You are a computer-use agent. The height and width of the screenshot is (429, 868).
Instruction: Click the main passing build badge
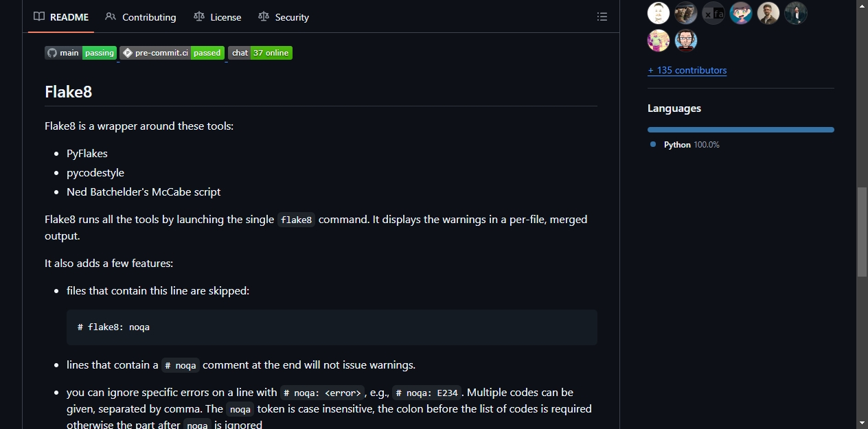pyautogui.click(x=80, y=53)
